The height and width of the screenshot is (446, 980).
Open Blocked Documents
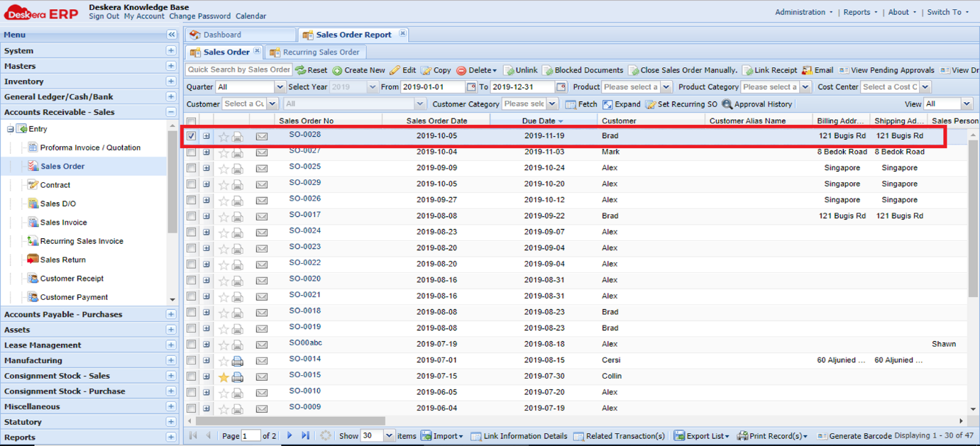pyautogui.click(x=583, y=70)
